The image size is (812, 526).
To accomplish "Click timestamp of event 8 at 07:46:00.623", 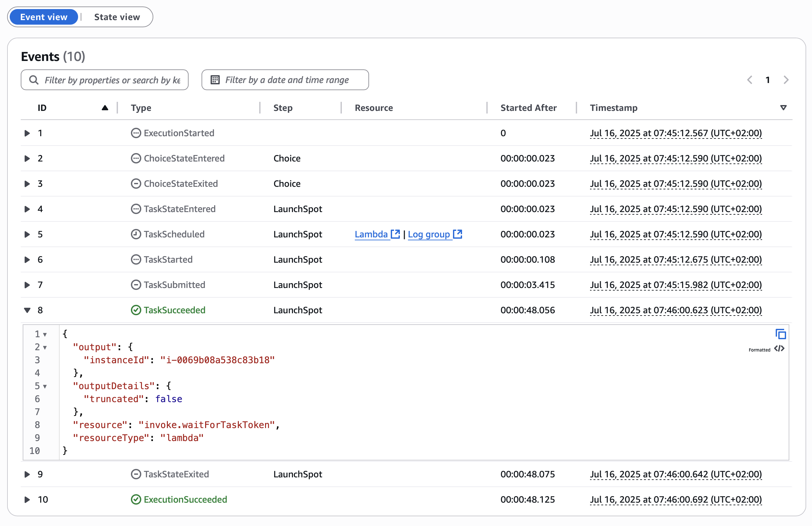I will pyautogui.click(x=676, y=310).
